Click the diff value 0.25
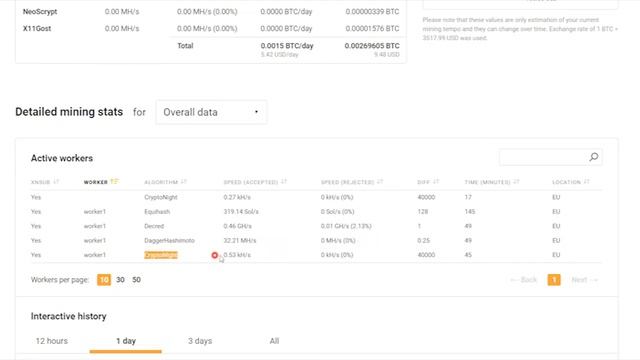 click(x=423, y=240)
